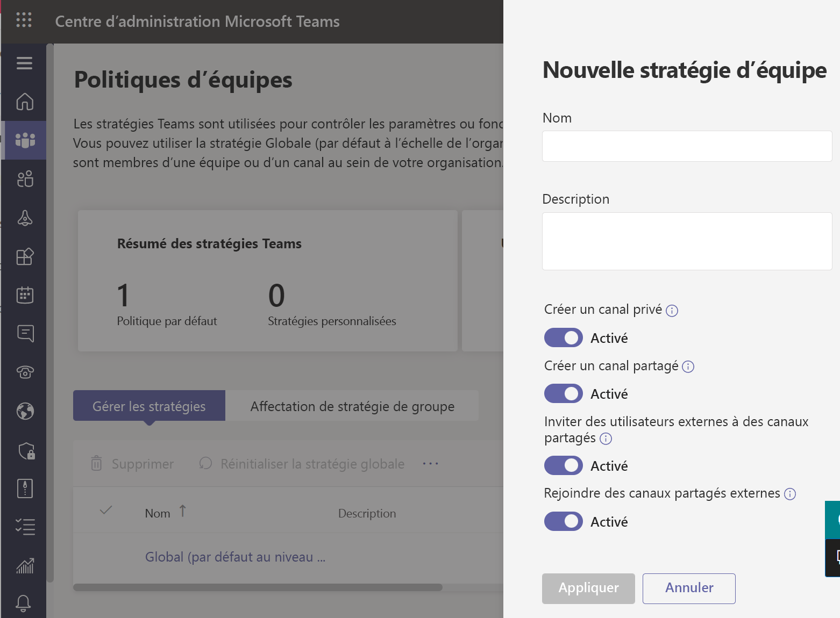
Task: Toggle Créer un canal privé switch
Action: [x=563, y=337]
